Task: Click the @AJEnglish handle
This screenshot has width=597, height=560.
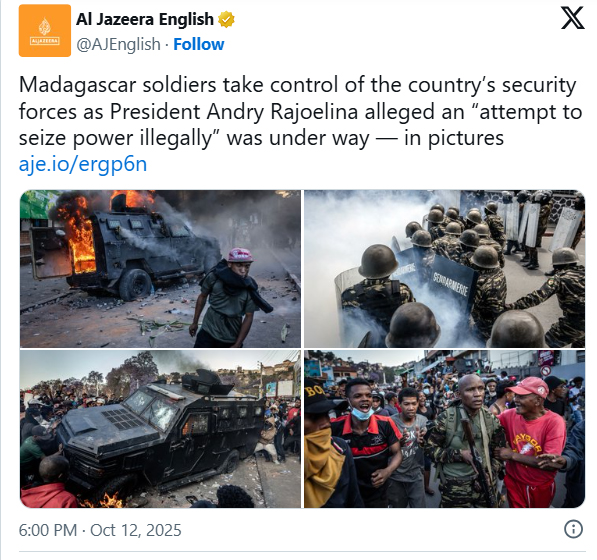Action: click(118, 44)
